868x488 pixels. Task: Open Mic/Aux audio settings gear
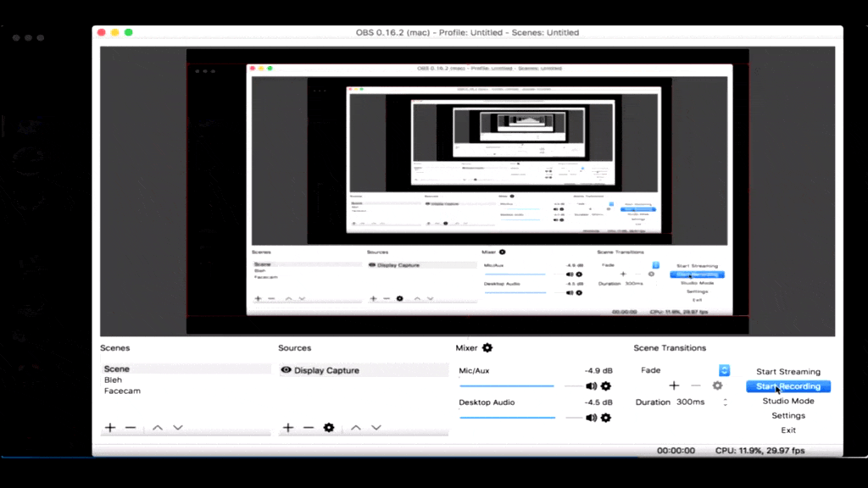tap(605, 386)
